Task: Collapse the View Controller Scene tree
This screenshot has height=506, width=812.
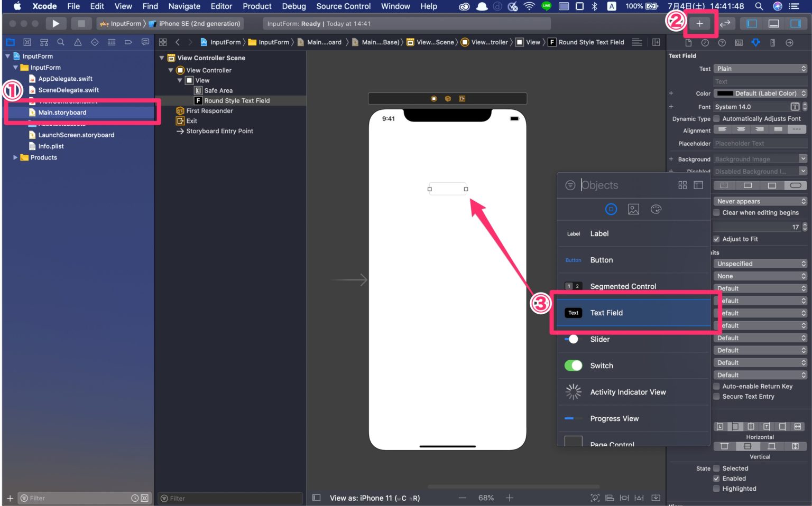Action: (162, 58)
